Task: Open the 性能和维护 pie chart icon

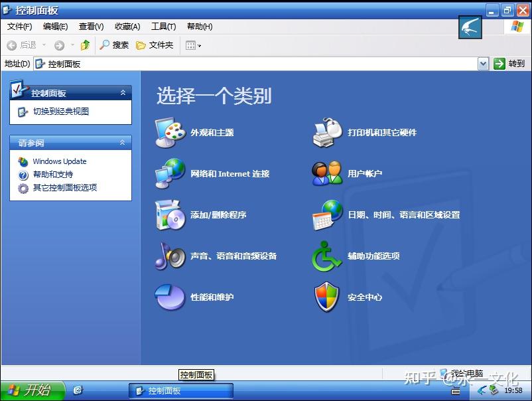Action: coord(170,297)
